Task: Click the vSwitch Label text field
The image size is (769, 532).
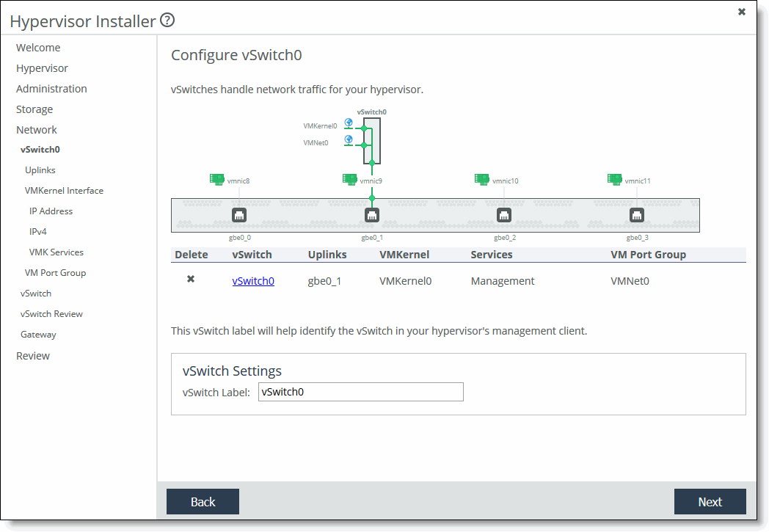Action: [360, 392]
